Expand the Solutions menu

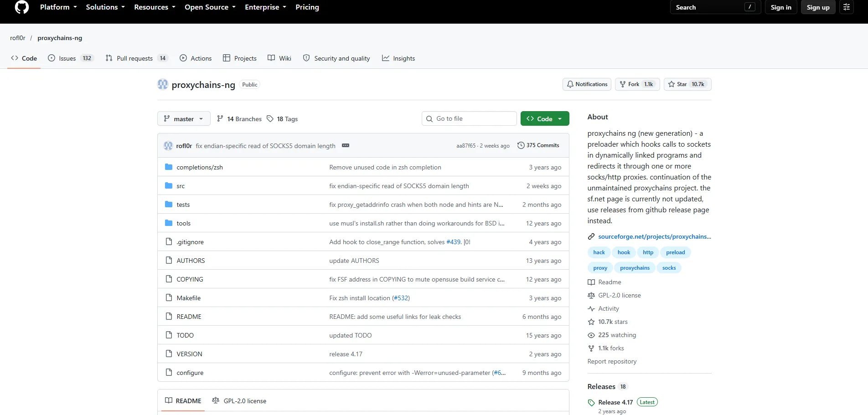[x=105, y=7]
